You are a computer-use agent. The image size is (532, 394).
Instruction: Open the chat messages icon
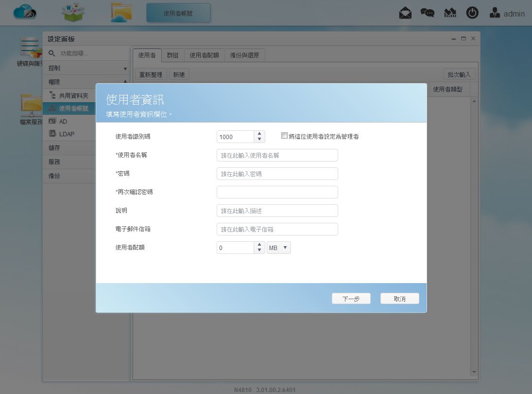(428, 13)
